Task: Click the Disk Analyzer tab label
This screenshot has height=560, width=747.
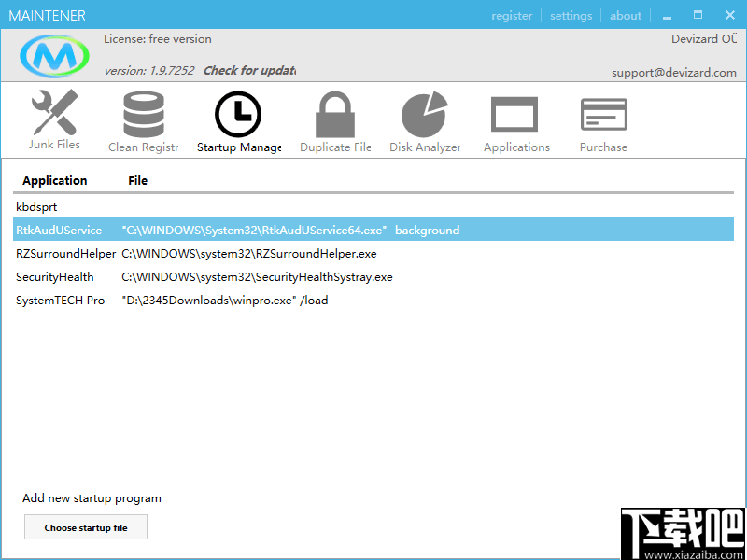Action: [425, 147]
